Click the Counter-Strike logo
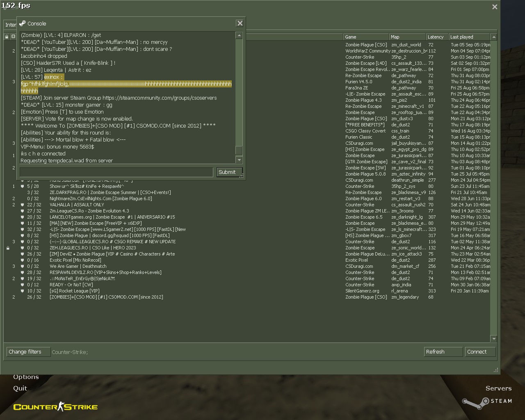The image size is (525, 420). point(55,407)
